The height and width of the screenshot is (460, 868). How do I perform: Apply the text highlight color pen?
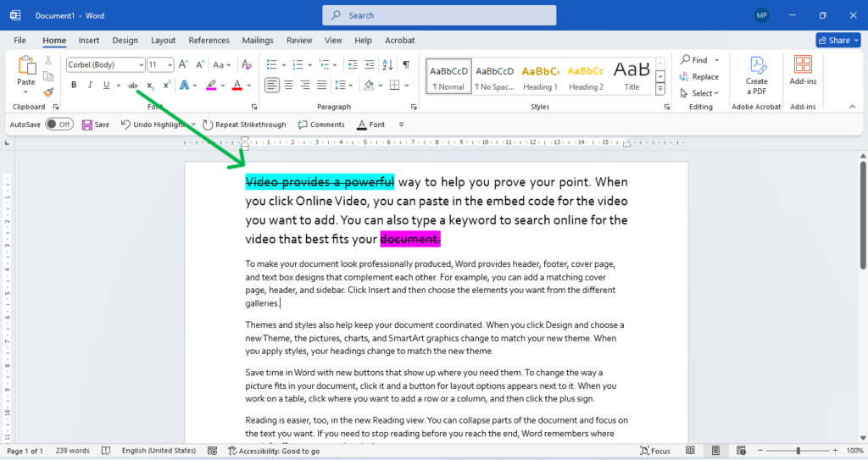point(211,85)
